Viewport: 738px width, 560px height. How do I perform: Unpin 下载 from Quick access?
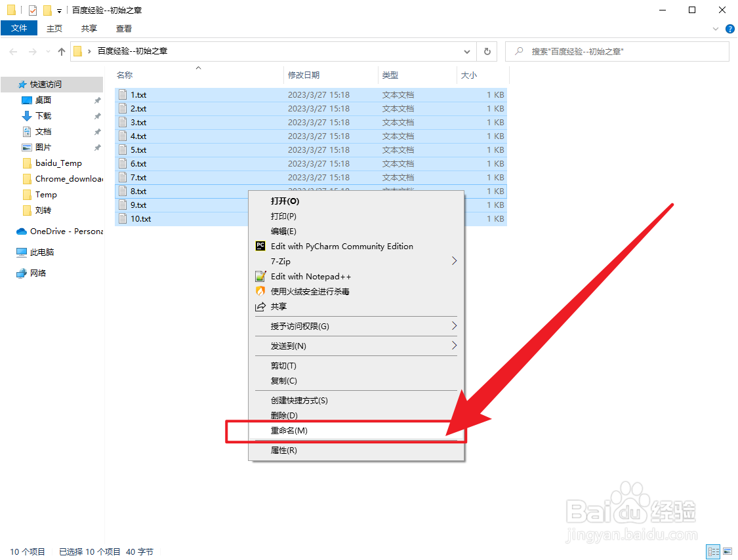[97, 115]
